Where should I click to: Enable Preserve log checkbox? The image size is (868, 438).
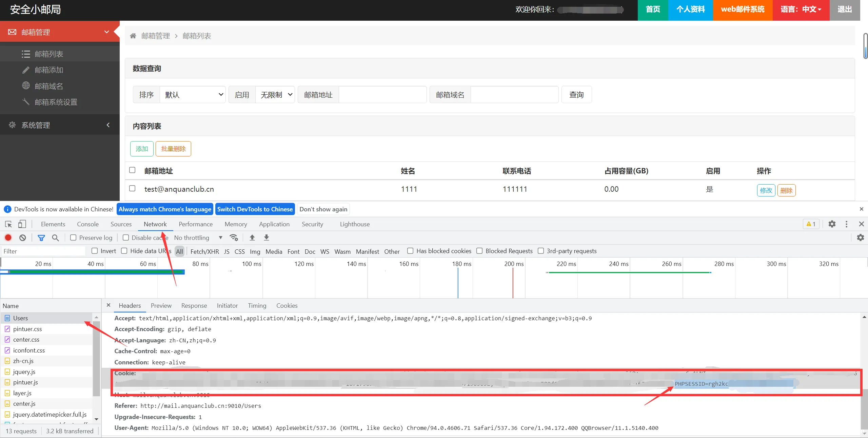pyautogui.click(x=73, y=238)
